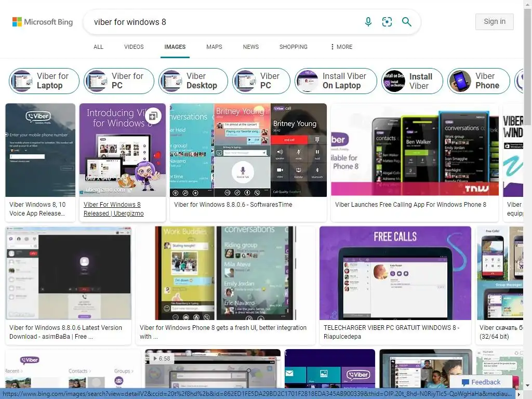Image resolution: width=532 pixels, height=399 pixels.
Task: Open the NEWS tab
Action: click(x=251, y=47)
